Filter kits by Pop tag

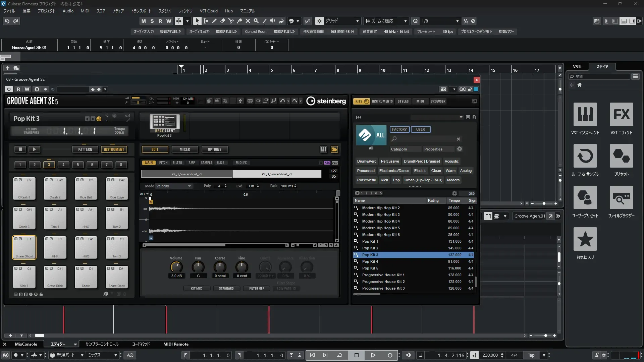[x=396, y=180]
